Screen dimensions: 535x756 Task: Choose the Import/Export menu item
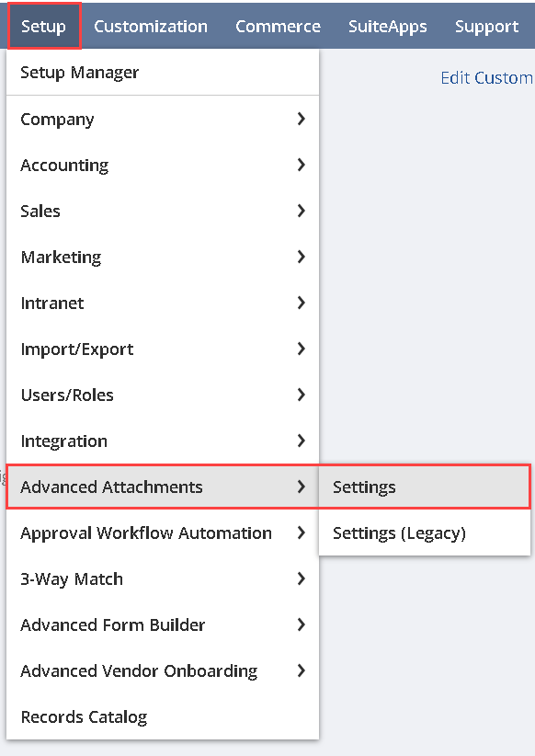coord(163,349)
